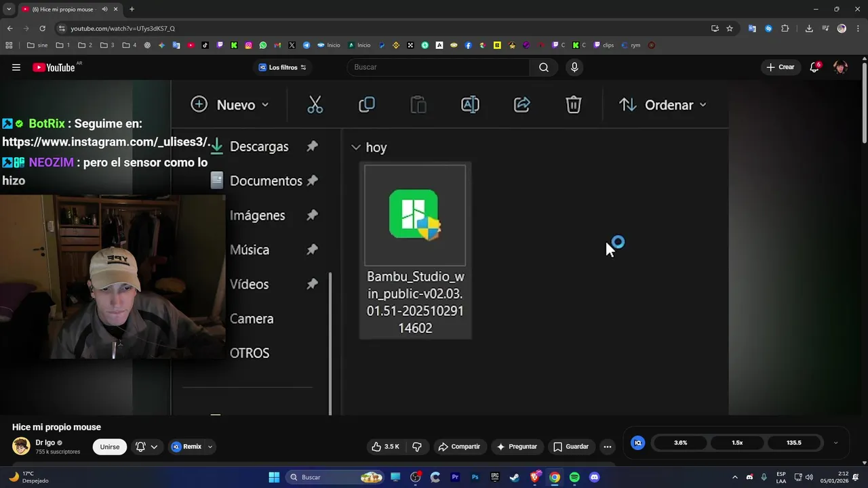This screenshot has width=868, height=488.
Task: Open the notification bell dropdown beside Unirse
Action: (146, 447)
